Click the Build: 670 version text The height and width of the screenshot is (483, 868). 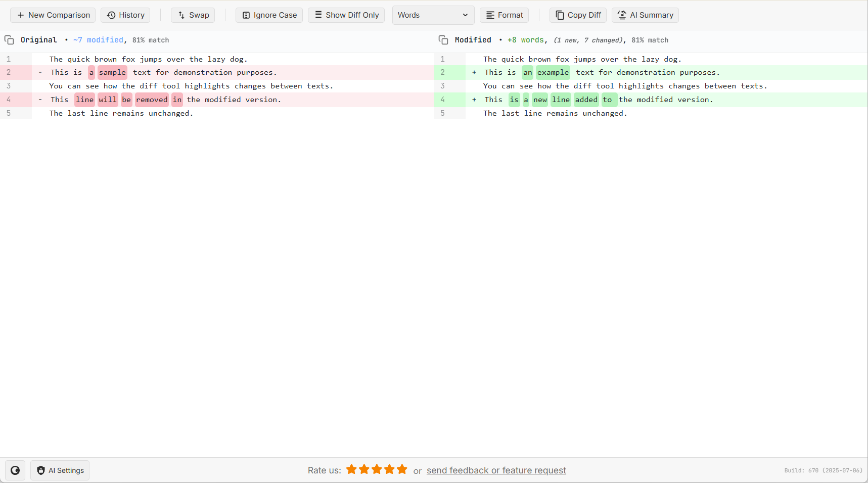point(824,470)
